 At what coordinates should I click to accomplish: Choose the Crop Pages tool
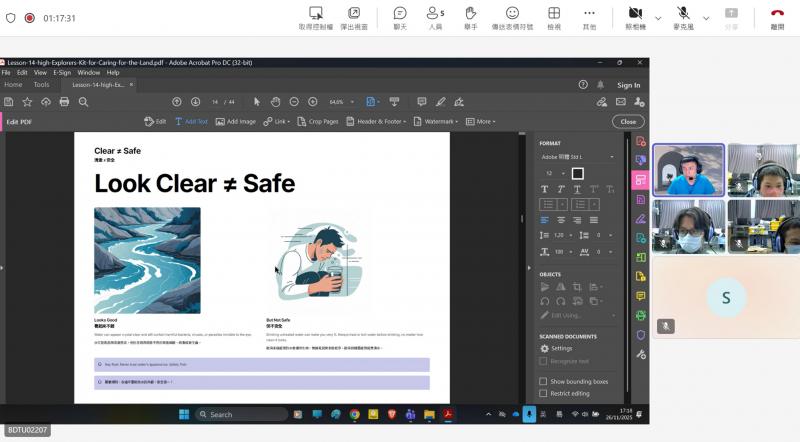point(318,121)
